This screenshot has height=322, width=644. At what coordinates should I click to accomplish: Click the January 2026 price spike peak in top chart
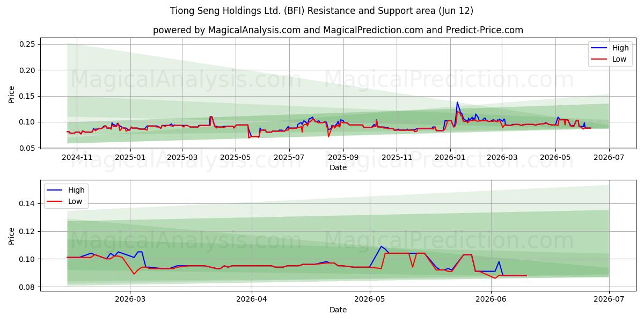pyautogui.click(x=457, y=102)
